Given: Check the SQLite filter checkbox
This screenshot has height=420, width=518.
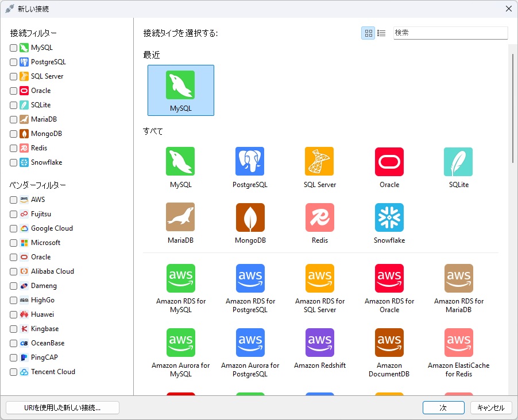Looking at the screenshot, I should click(14, 106).
